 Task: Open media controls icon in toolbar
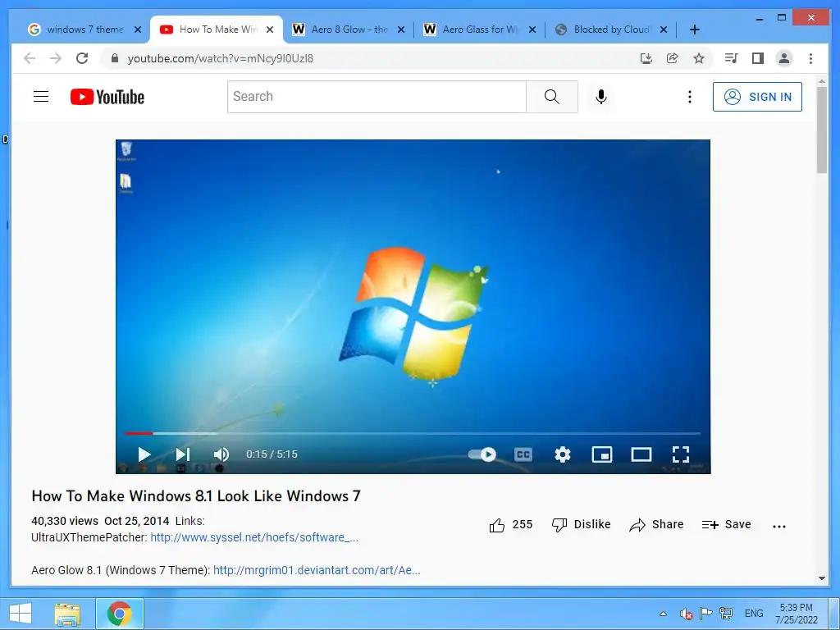click(731, 58)
